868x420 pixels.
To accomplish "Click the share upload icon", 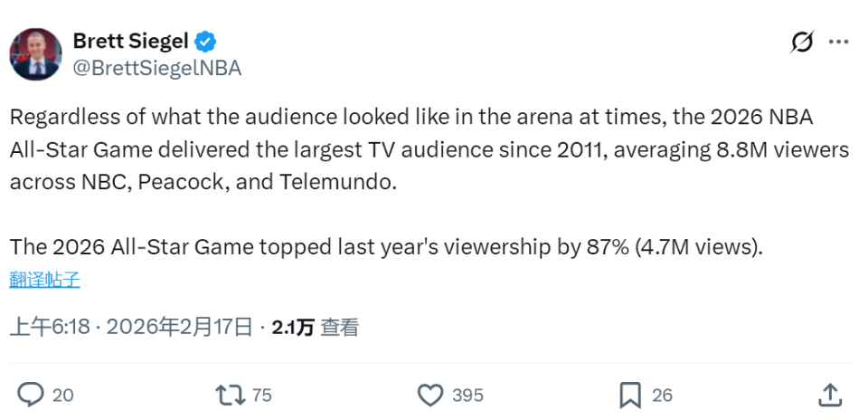I will (x=830, y=395).
